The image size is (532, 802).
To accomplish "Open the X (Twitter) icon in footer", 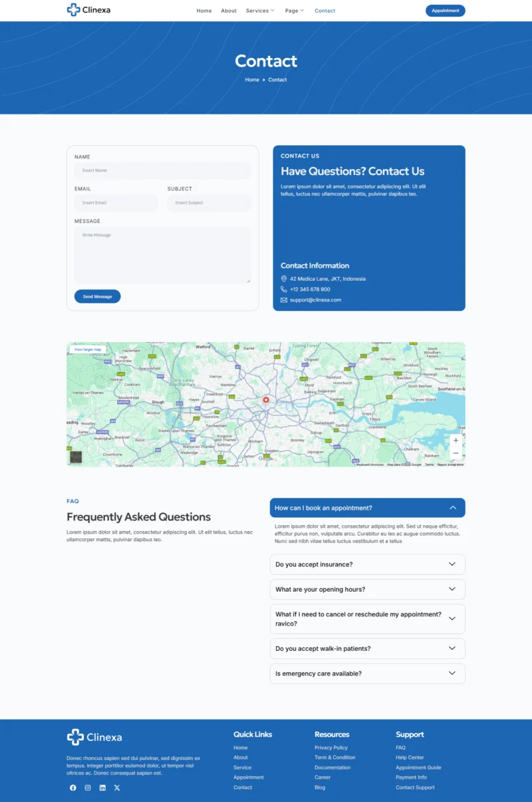I will [117, 787].
